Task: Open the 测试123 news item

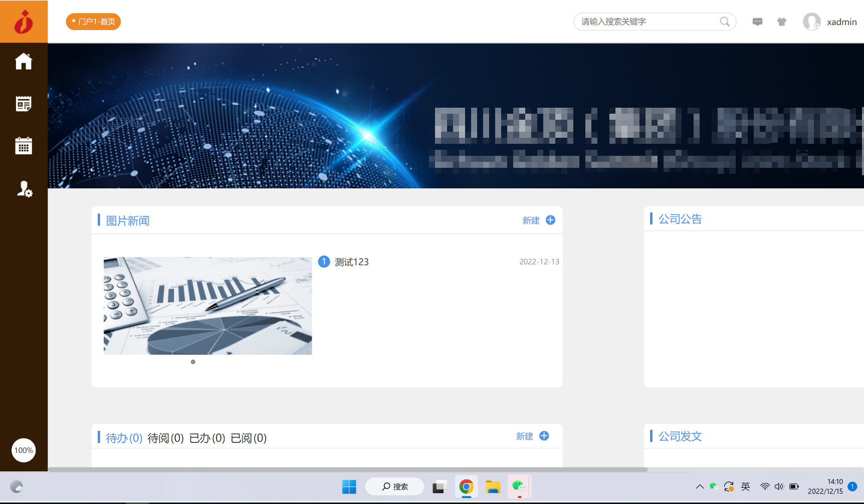Action: (x=352, y=262)
